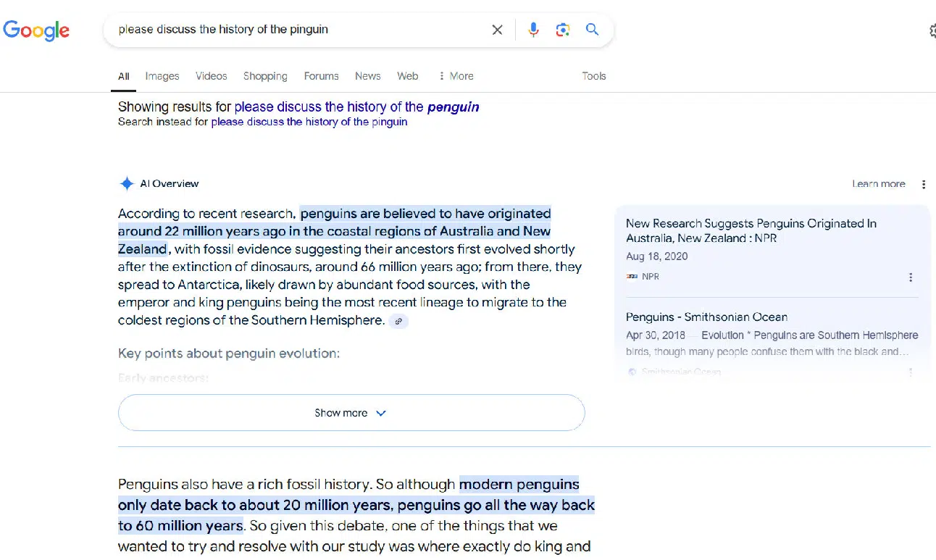Open the Forums tab
The width and height of the screenshot is (936, 560).
coord(321,76)
